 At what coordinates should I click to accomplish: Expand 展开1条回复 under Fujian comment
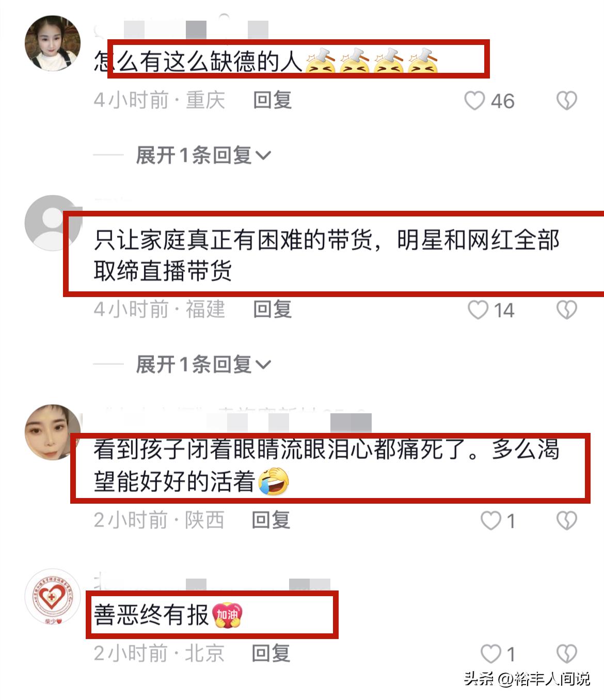203,365
